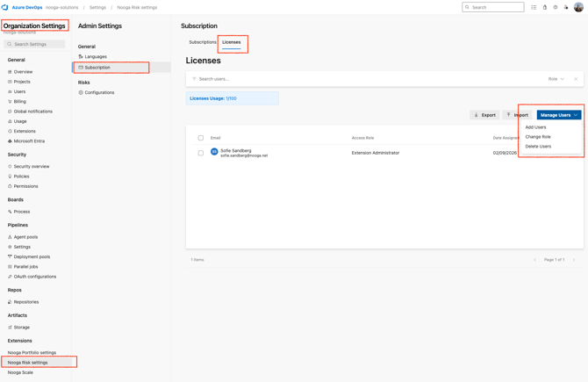Click the Email column header

(215, 138)
